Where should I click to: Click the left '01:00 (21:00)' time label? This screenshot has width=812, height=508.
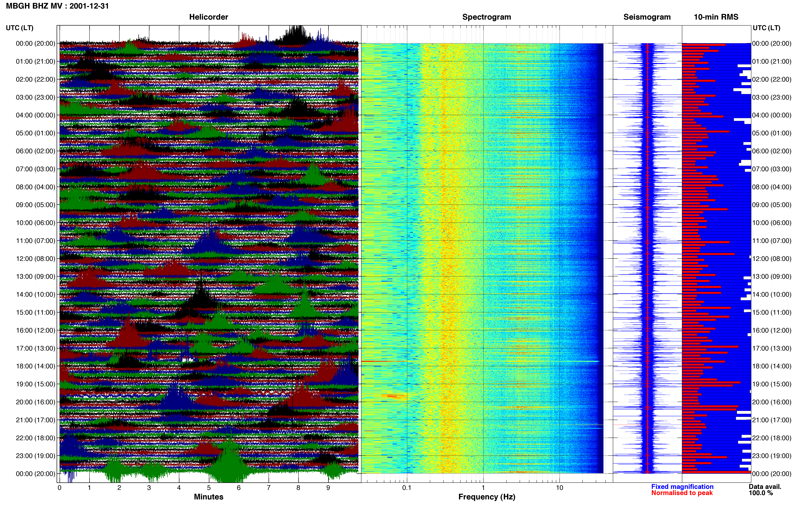click(x=36, y=61)
